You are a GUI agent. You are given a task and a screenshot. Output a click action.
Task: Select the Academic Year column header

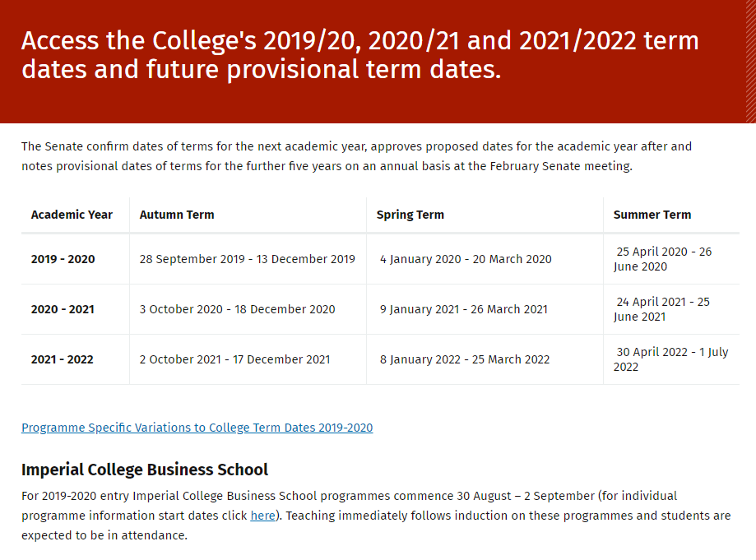(x=72, y=215)
